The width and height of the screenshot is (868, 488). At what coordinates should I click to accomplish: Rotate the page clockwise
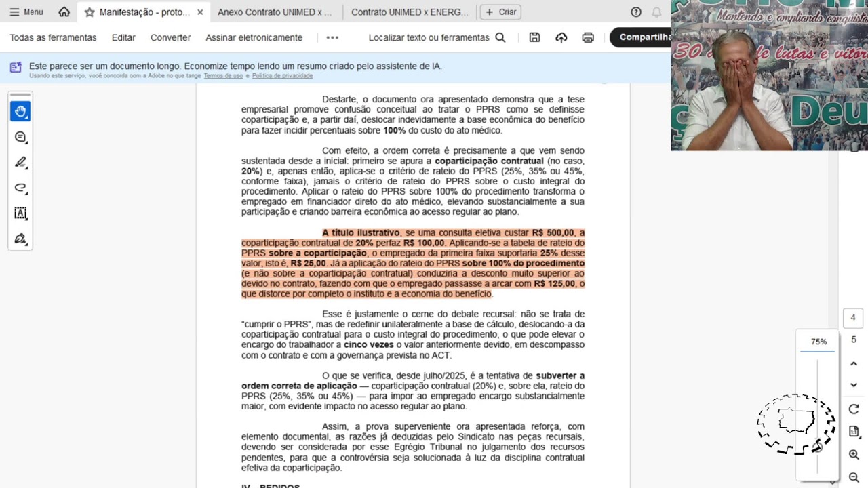854,409
